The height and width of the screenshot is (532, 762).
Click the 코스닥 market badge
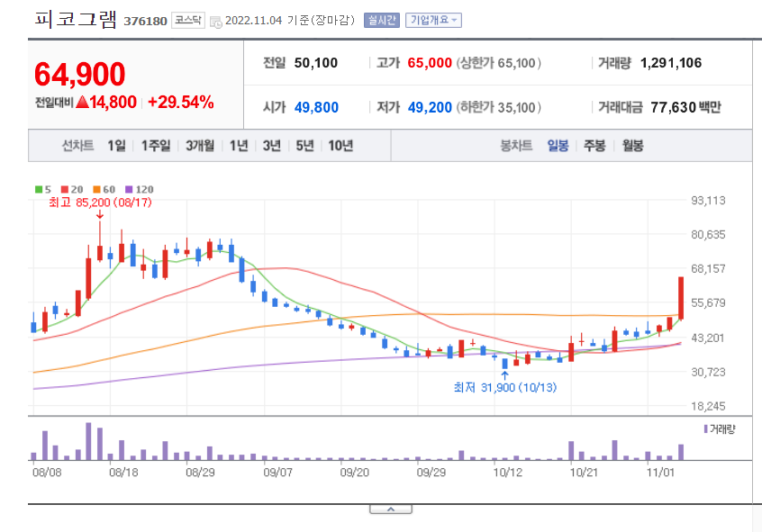(x=188, y=21)
